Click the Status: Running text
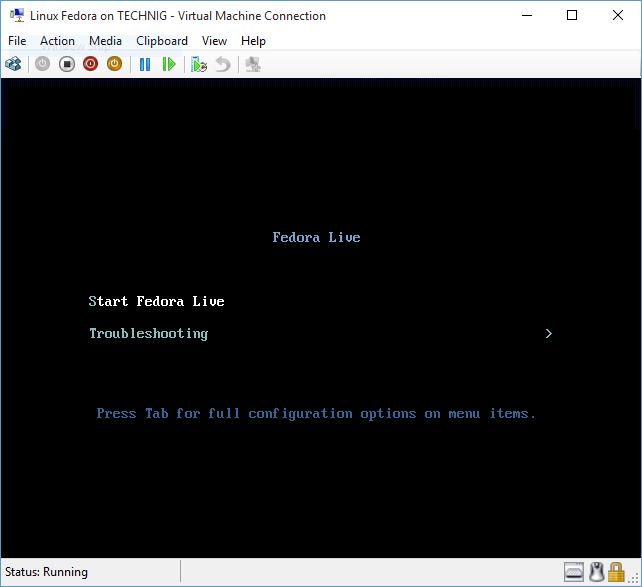This screenshot has width=642, height=587. click(x=46, y=572)
